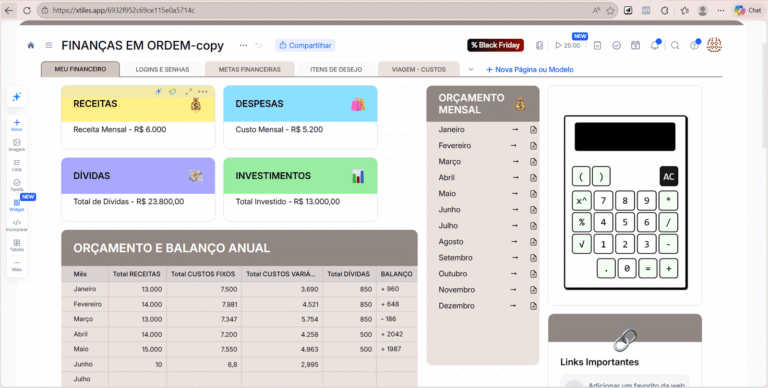768x388 pixels.
Task: Open Janeiro page icon in Orçamento Mensal
Action: 533,130
